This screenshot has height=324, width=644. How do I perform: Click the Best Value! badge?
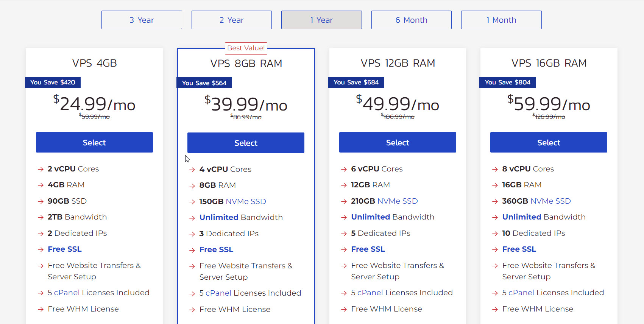coord(246,48)
